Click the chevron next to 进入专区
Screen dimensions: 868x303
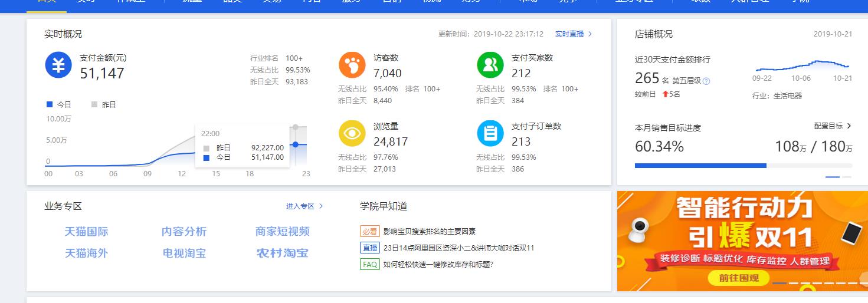pyautogui.click(x=321, y=206)
